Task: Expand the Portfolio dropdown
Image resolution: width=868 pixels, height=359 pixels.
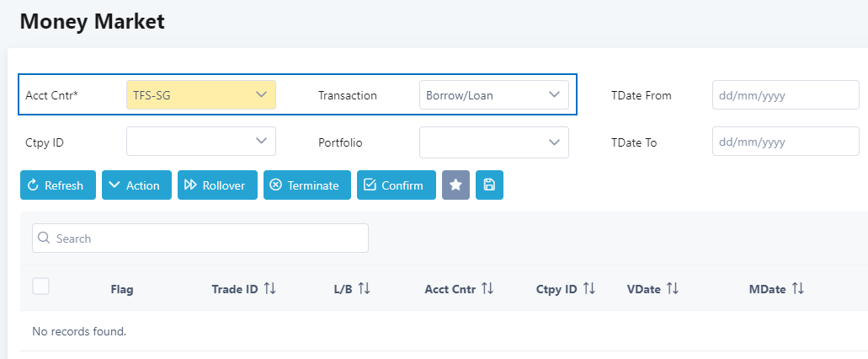Action: [x=494, y=142]
